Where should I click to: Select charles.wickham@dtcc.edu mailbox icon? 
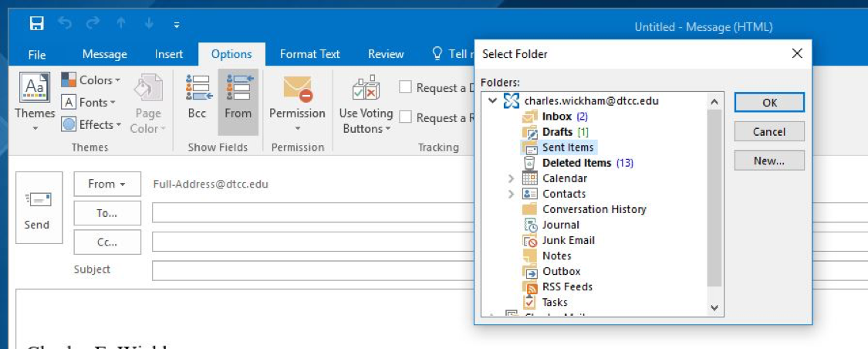[512, 101]
